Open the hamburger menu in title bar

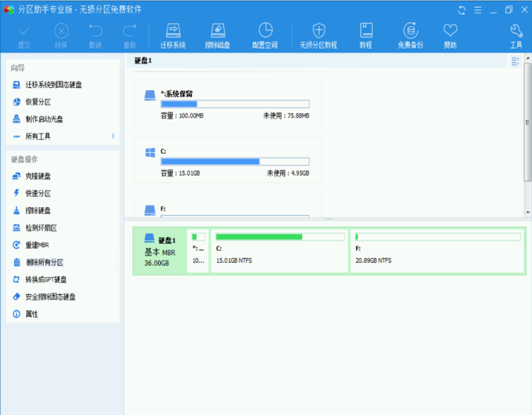click(478, 9)
